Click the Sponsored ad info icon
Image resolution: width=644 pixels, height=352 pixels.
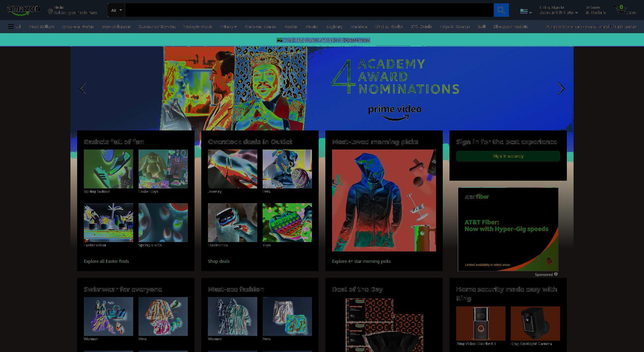[x=556, y=274]
